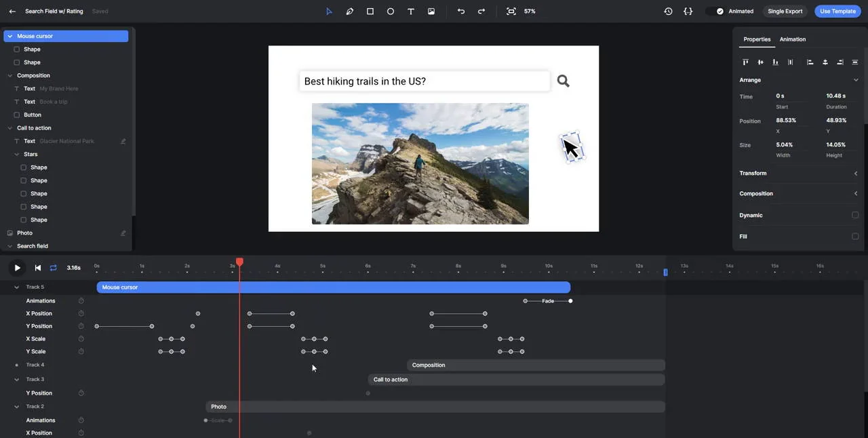Expand the Transform section
This screenshot has height=438, width=868.
[855, 174]
